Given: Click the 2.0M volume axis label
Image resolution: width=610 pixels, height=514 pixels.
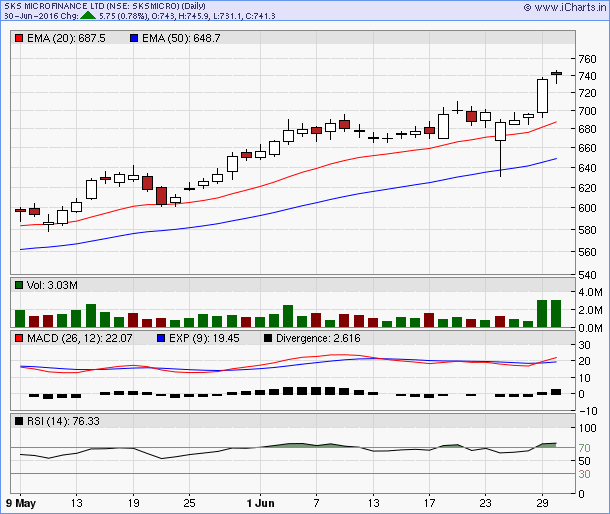Looking at the screenshot, I should pos(591,310).
